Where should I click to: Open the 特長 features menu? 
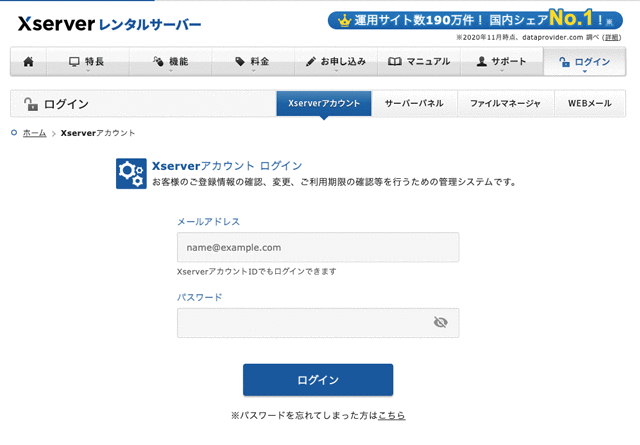coord(88,62)
